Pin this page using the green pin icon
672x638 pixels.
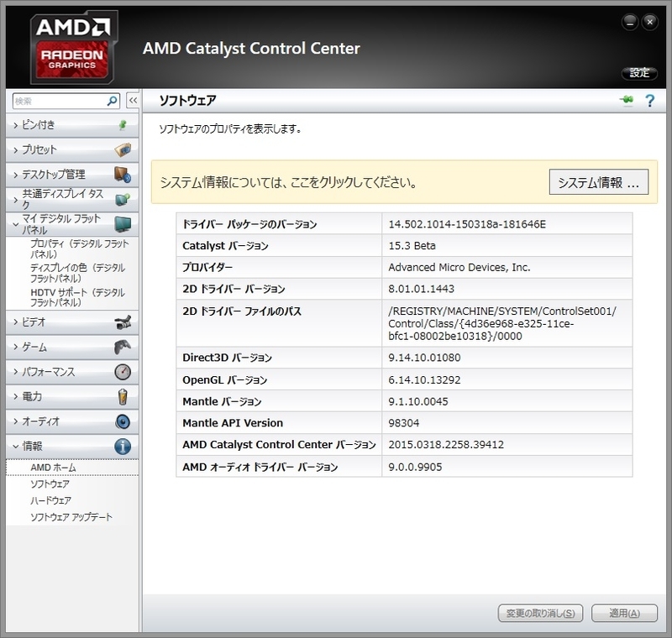pyautogui.click(x=627, y=100)
